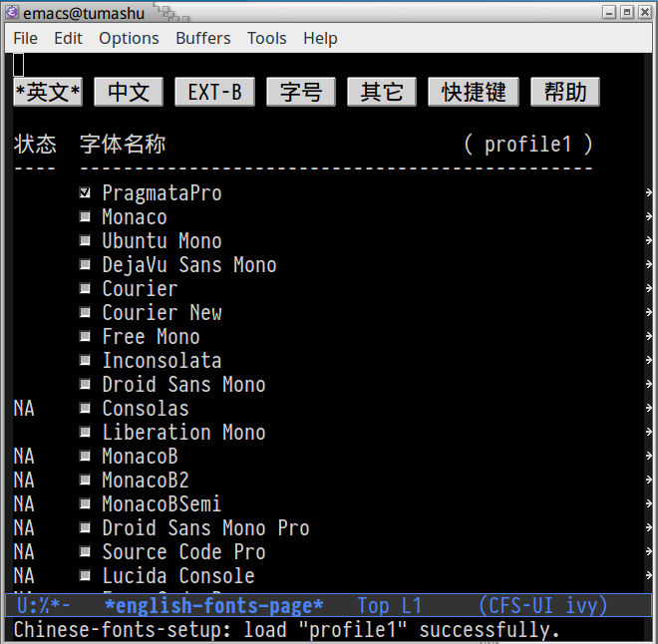Screen dimensions: 658x644
Task: Open the File menu
Action: click(x=25, y=38)
